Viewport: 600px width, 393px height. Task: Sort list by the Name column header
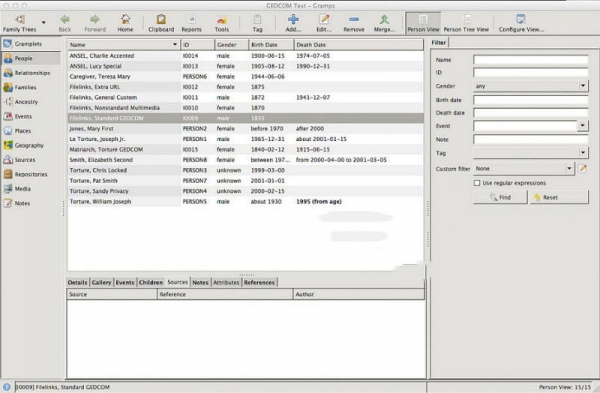click(x=124, y=45)
